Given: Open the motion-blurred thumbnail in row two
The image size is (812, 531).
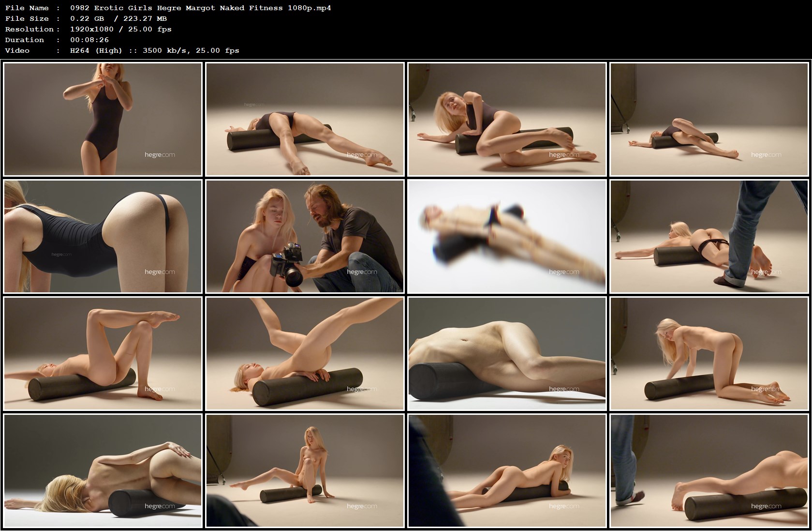Looking at the screenshot, I should point(508,237).
